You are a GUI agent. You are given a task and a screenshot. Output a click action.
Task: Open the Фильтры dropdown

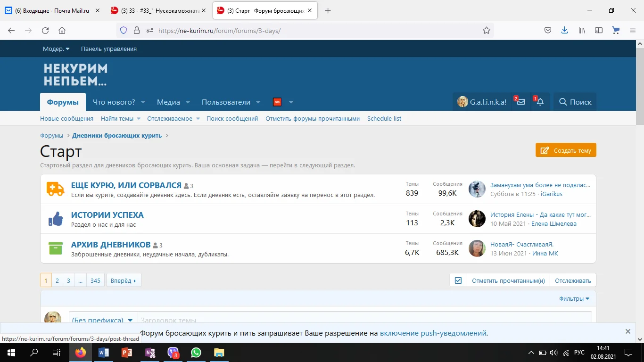click(x=574, y=298)
